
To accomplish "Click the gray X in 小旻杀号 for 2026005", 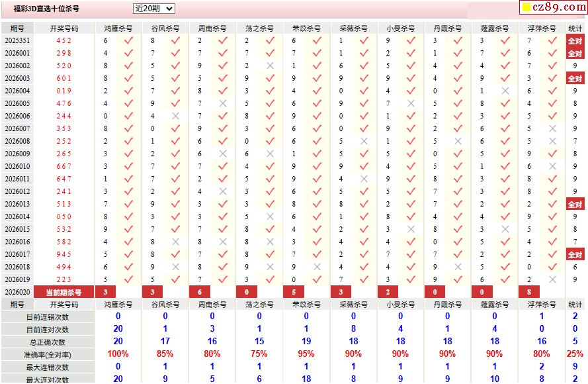I will (411, 103).
